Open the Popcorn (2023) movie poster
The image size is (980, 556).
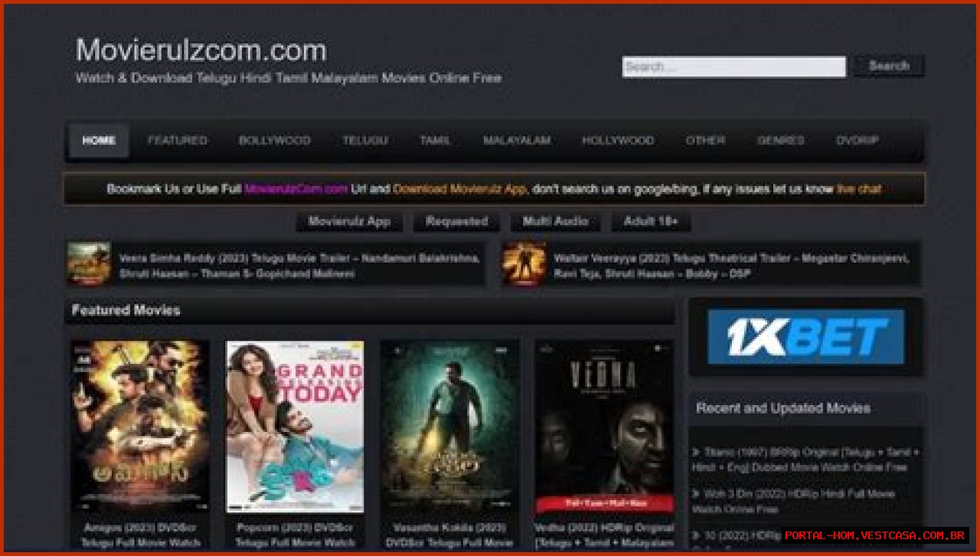point(295,426)
